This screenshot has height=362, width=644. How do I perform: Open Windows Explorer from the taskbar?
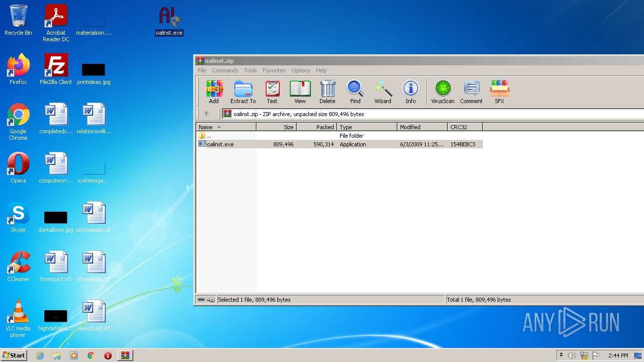point(57,355)
